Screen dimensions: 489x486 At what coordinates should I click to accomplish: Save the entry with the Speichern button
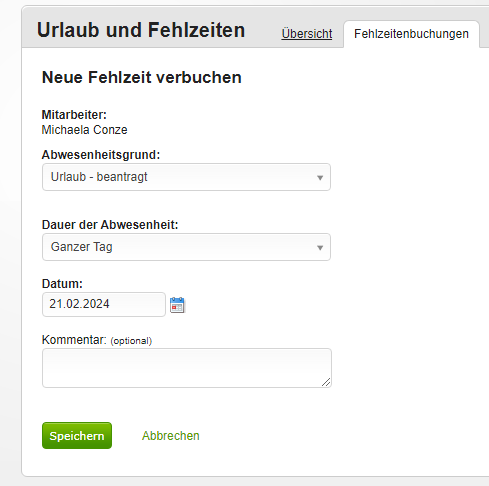point(77,436)
